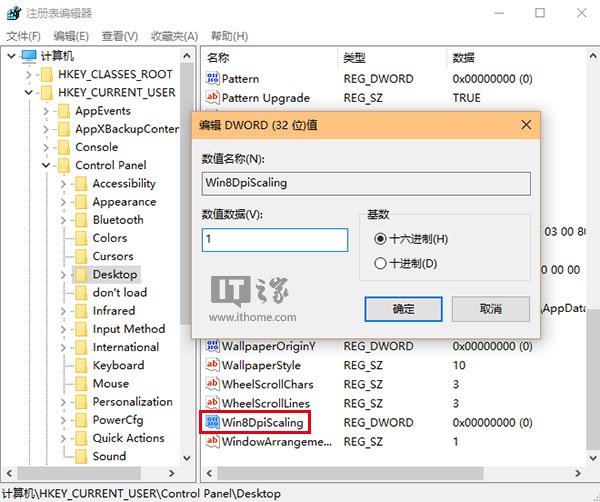Click the WallpaperStyle value 10
600x502 pixels.
click(x=459, y=365)
